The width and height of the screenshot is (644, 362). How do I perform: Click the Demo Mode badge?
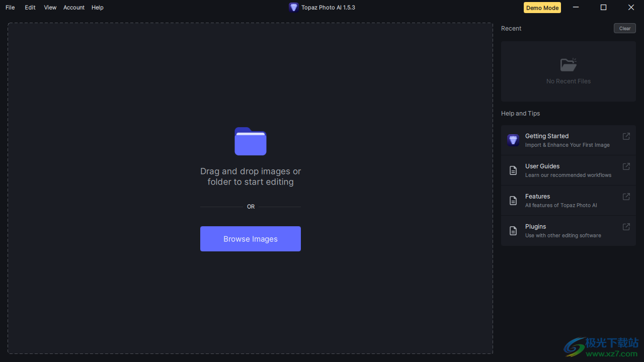542,8
